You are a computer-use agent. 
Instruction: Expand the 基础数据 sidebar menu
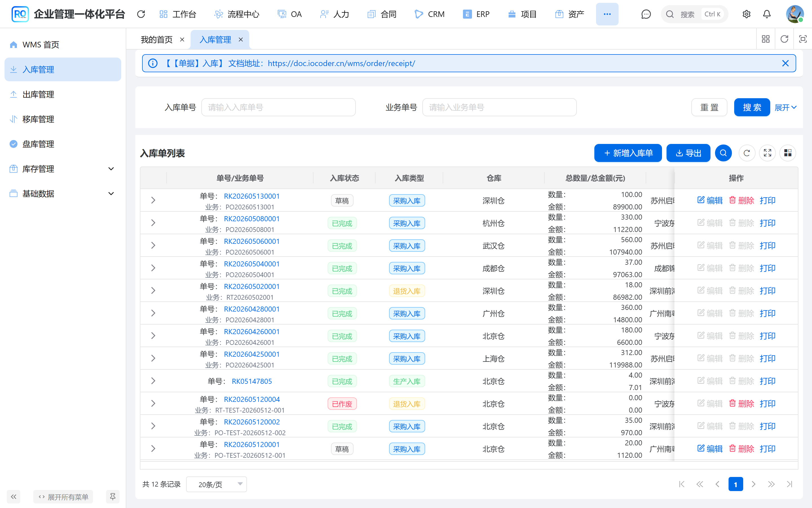coord(63,194)
